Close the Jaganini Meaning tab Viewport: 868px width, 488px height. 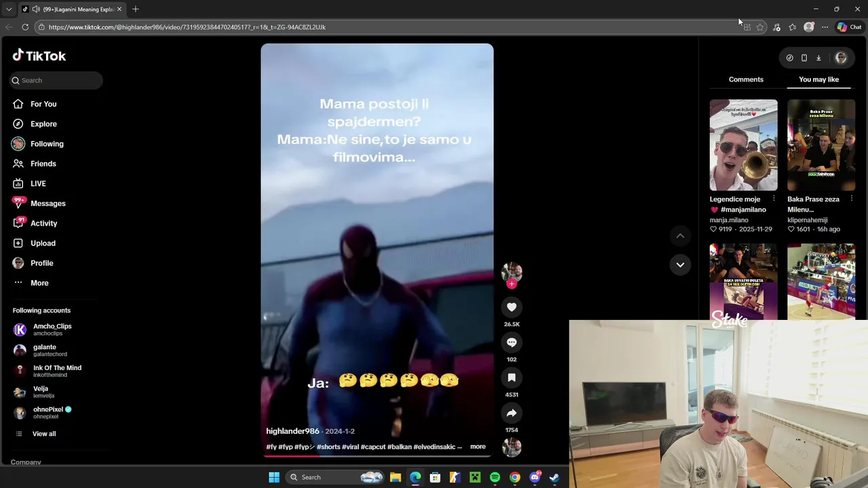coord(119,9)
